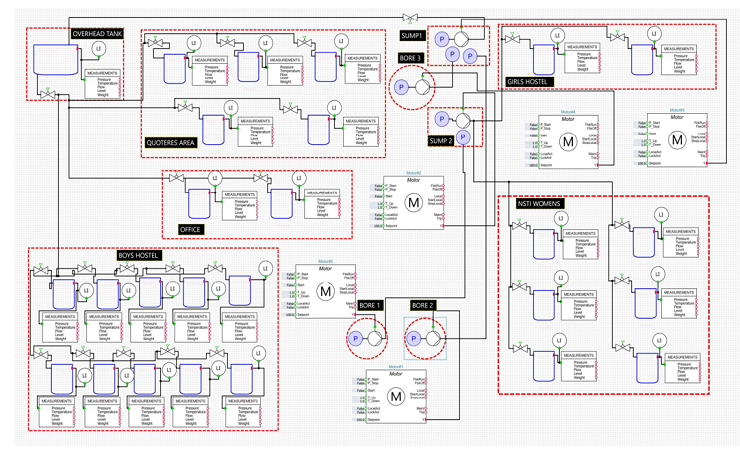
Task: Open the overhead tank MEASUREMENTS block
Action: [101, 82]
